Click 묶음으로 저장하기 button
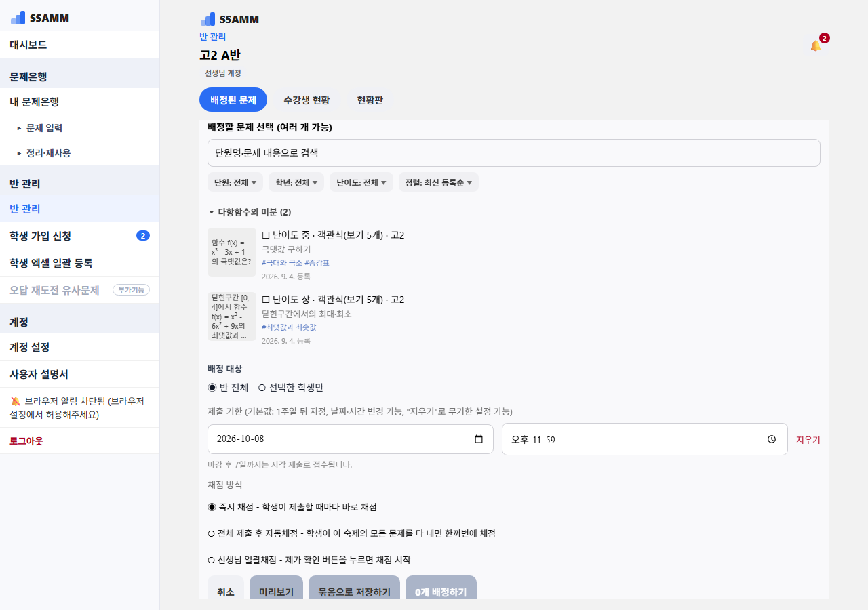Image resolution: width=868 pixels, height=610 pixels. click(x=354, y=588)
